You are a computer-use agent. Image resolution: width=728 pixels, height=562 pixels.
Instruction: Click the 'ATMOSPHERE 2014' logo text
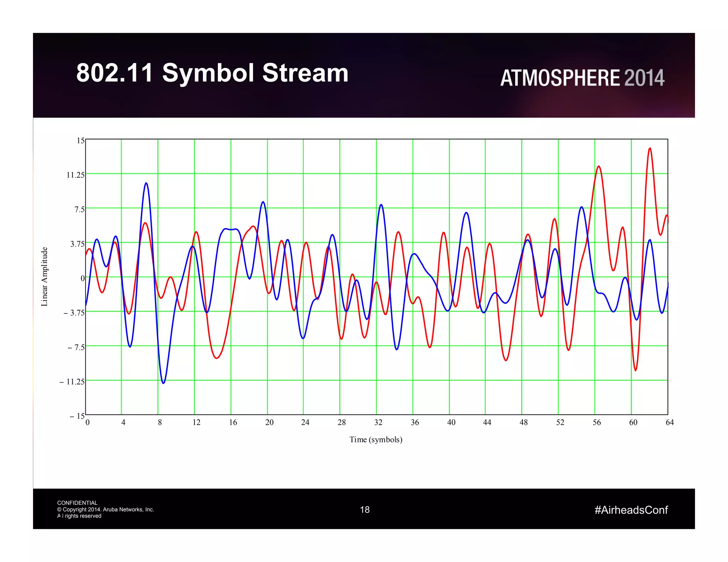[x=582, y=78]
